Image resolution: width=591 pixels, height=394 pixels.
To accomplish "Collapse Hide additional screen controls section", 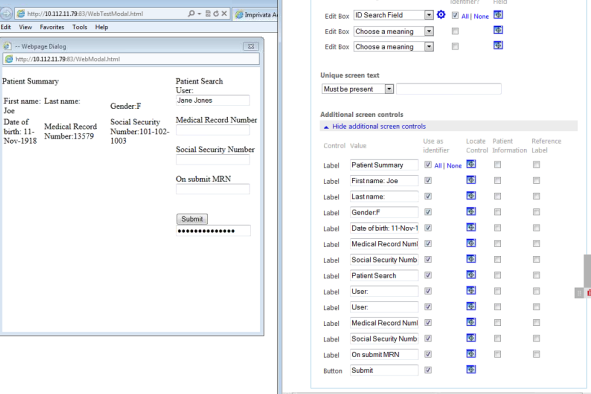I will click(379, 126).
